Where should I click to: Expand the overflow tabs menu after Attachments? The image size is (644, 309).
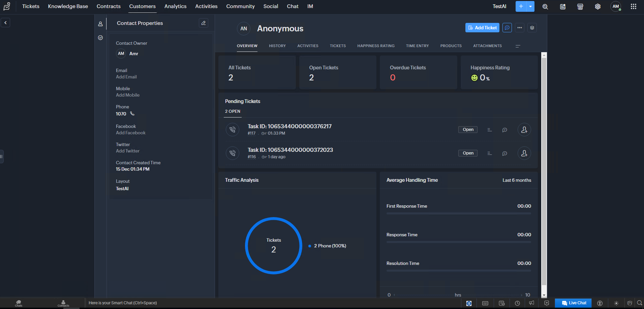point(518,46)
